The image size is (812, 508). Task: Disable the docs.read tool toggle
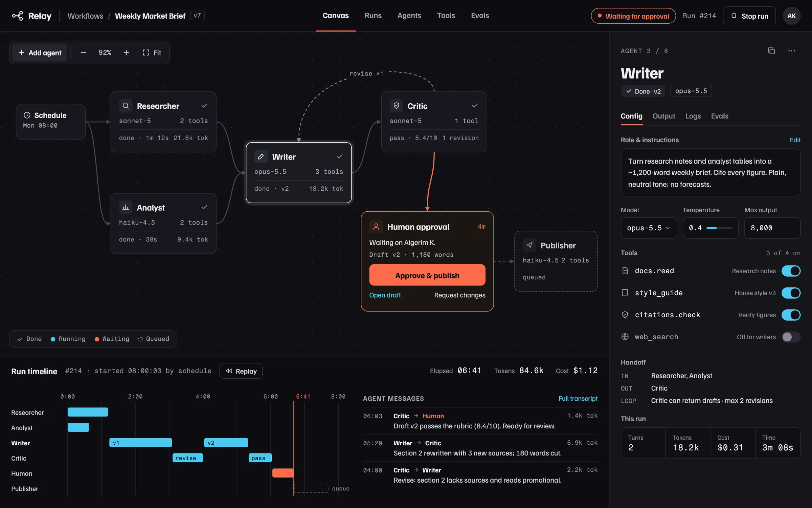coord(791,271)
